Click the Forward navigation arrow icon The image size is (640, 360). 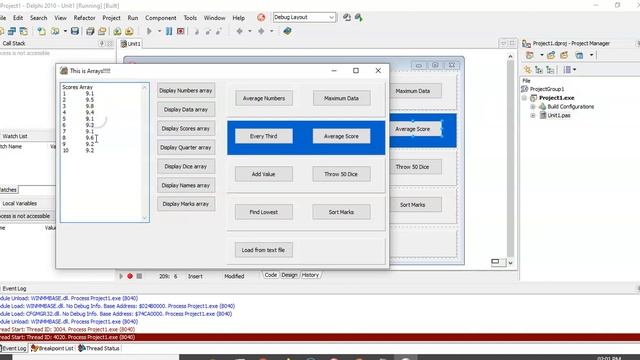coord(261,31)
